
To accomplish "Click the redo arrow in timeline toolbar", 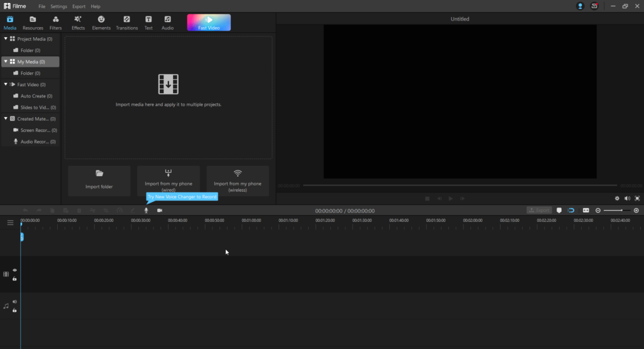I will coord(39,210).
